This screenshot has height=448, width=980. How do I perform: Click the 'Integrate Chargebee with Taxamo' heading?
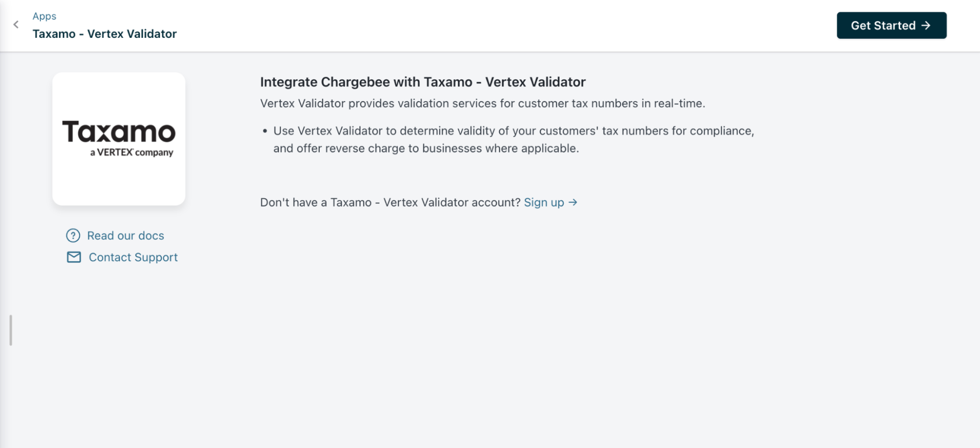423,82
